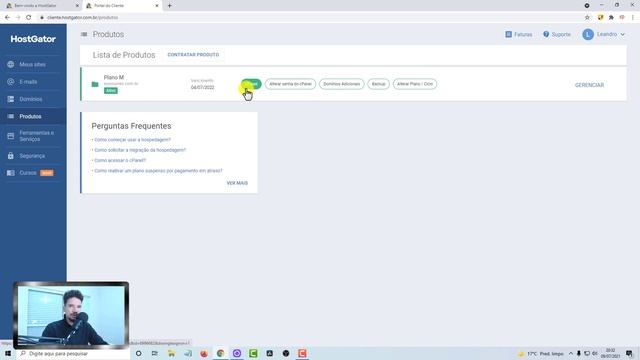Screen dimensions: 640x360
Task: Open Task View in the taskbar
Action: coord(155,353)
